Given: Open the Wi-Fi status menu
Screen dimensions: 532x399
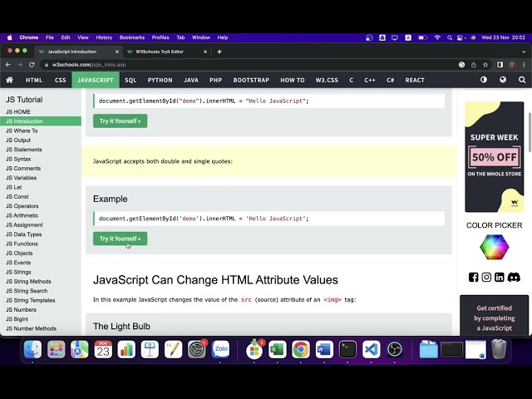Looking at the screenshot, I should click(x=437, y=37).
